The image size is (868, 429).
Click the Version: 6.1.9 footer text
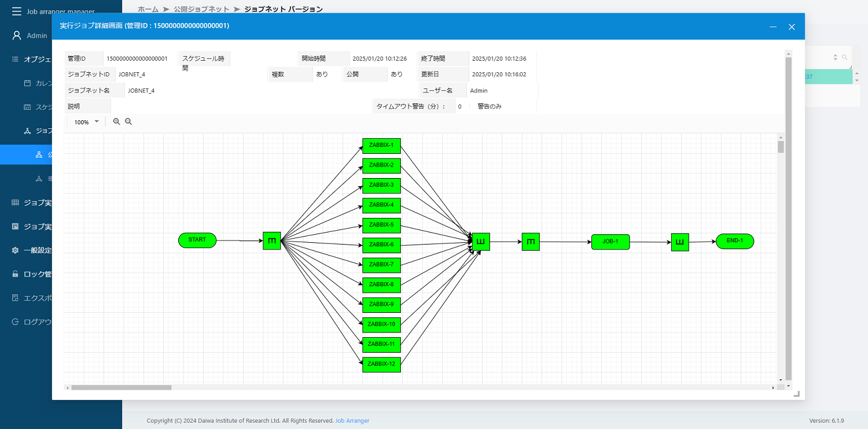826,420
